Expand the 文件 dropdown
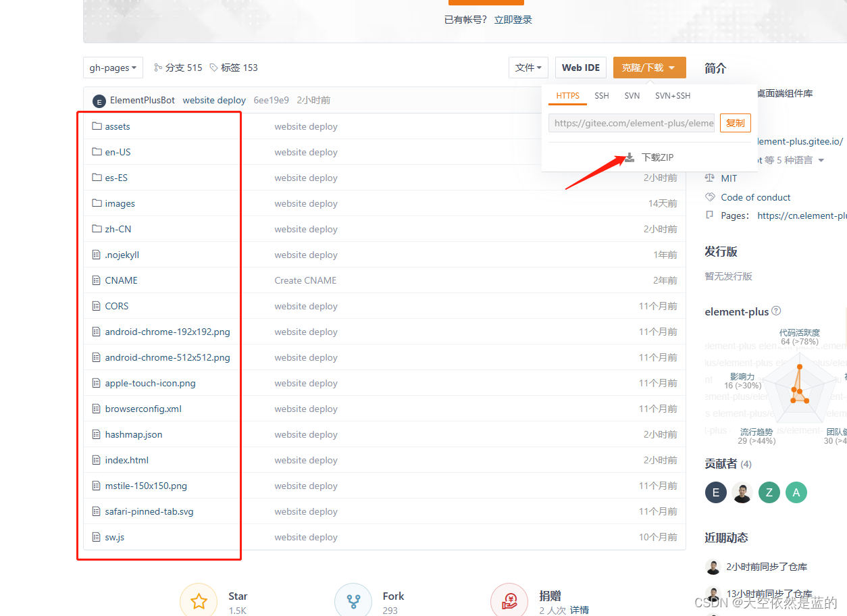The image size is (847, 616). [x=528, y=68]
